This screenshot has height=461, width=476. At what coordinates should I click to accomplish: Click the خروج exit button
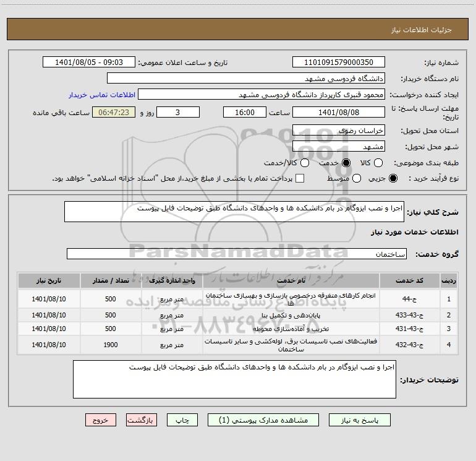[101, 420]
